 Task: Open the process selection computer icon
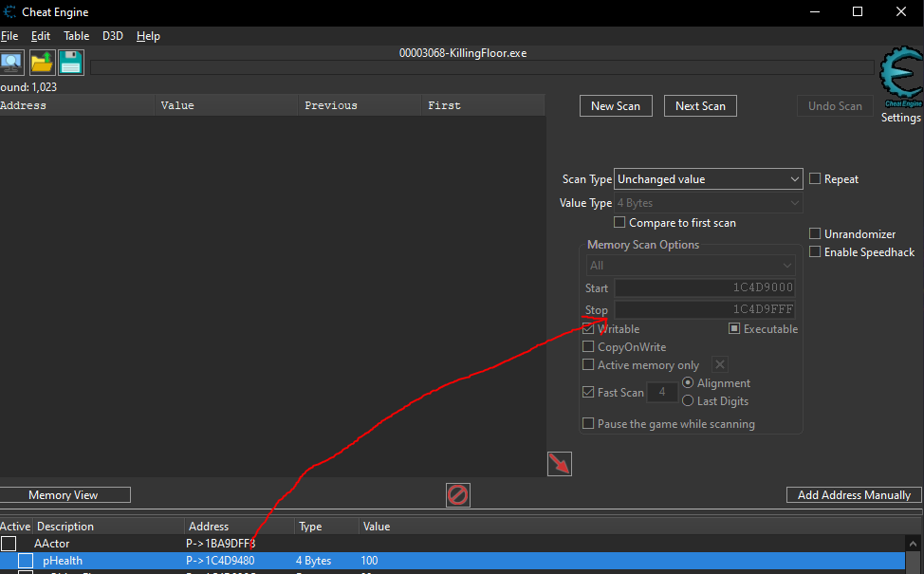click(x=11, y=63)
